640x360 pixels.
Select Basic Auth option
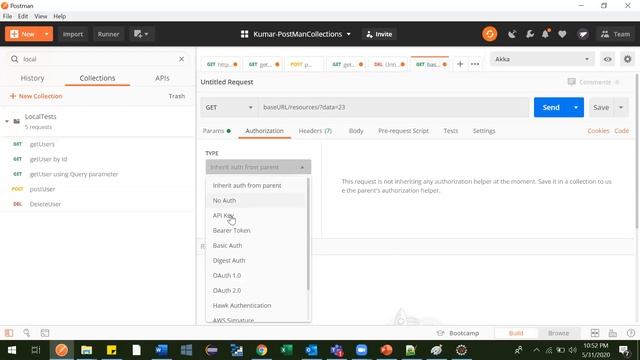click(x=257, y=246)
